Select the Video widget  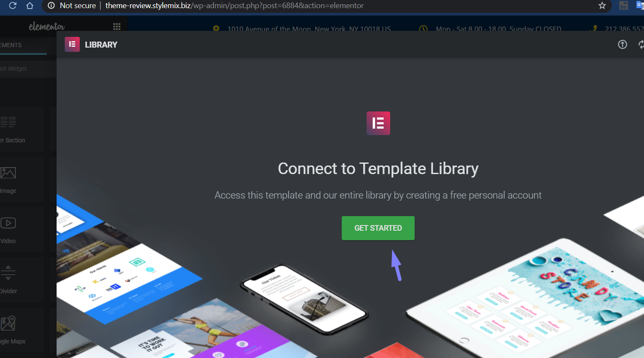pyautogui.click(x=21, y=230)
